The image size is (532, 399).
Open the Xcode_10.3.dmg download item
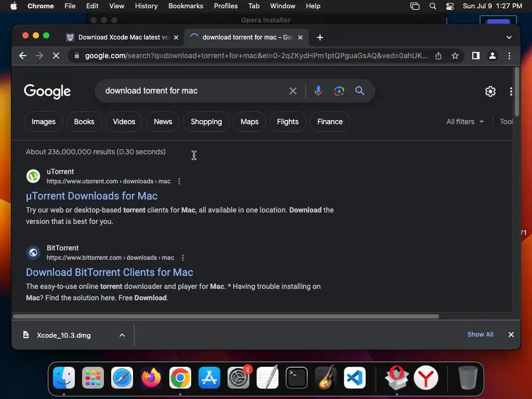click(x=63, y=335)
